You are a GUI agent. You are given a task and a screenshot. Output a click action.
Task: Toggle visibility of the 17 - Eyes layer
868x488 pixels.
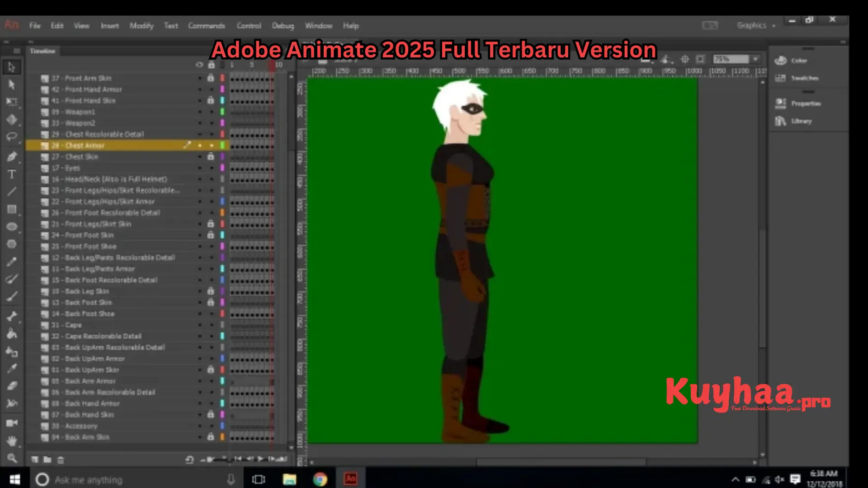point(199,168)
